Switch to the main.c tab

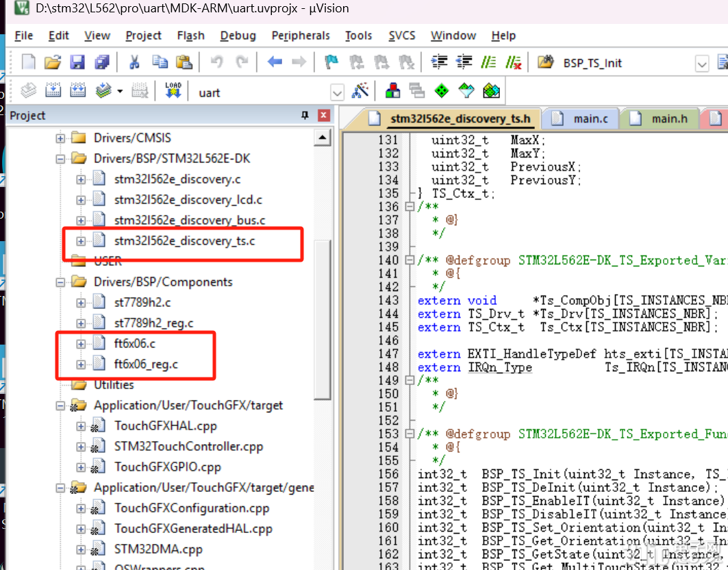pos(580,119)
